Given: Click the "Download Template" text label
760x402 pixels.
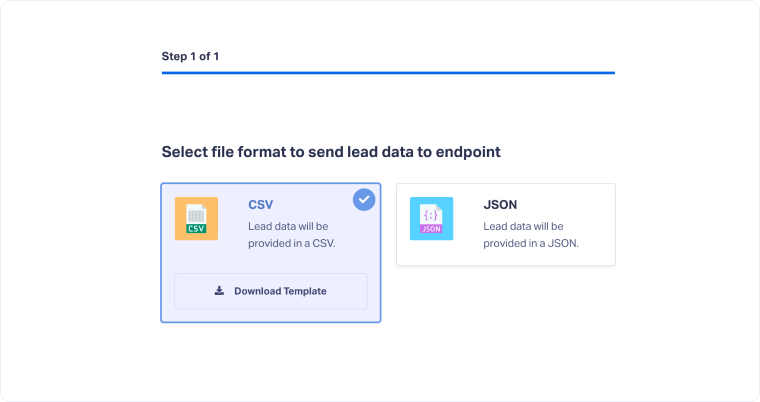Looking at the screenshot, I should pos(280,291).
